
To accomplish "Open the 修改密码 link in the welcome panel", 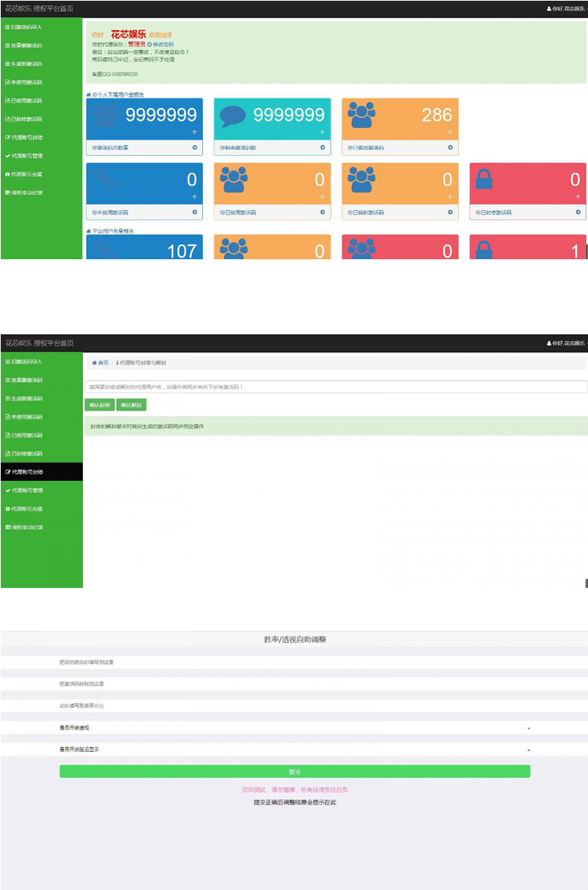I will click(x=162, y=45).
